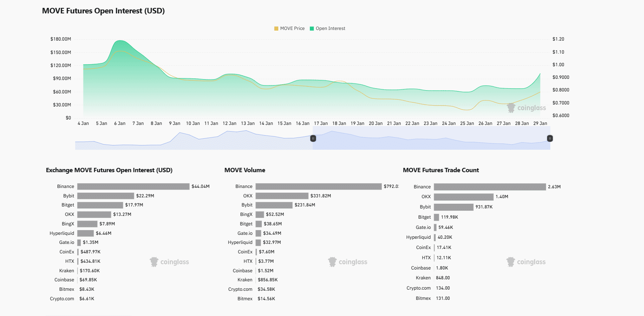The image size is (644, 316).
Task: Click the $487.97K CoinEx value
Action: click(x=91, y=252)
